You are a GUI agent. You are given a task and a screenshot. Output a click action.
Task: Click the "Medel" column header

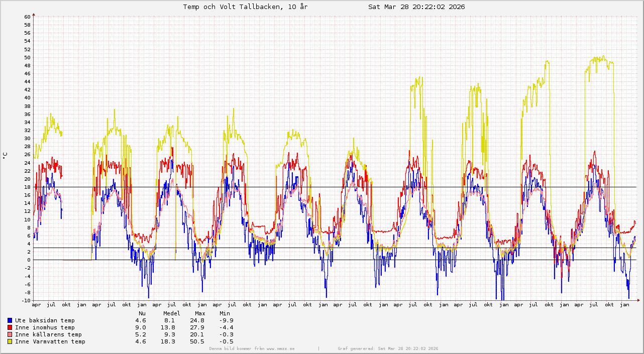(172, 313)
